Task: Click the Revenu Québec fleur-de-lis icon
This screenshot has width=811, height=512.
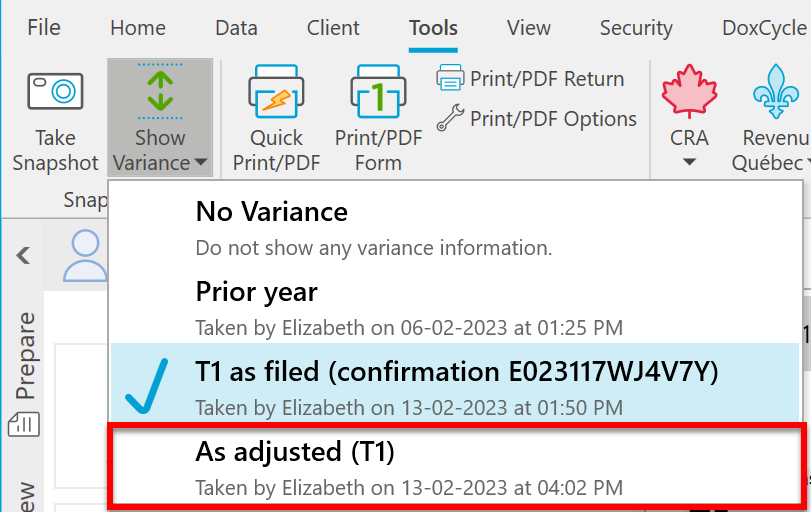Action: 775,93
